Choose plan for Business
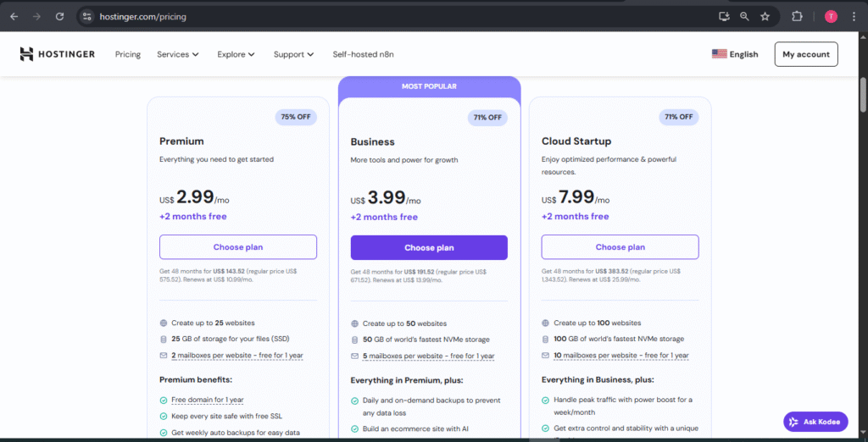Viewport: 868px width, 442px height. click(429, 248)
